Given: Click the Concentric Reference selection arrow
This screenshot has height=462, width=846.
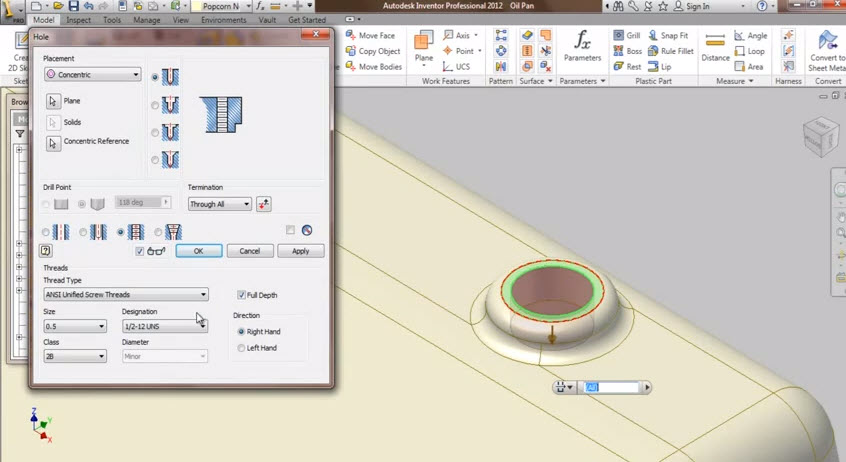Looking at the screenshot, I should (53, 144).
